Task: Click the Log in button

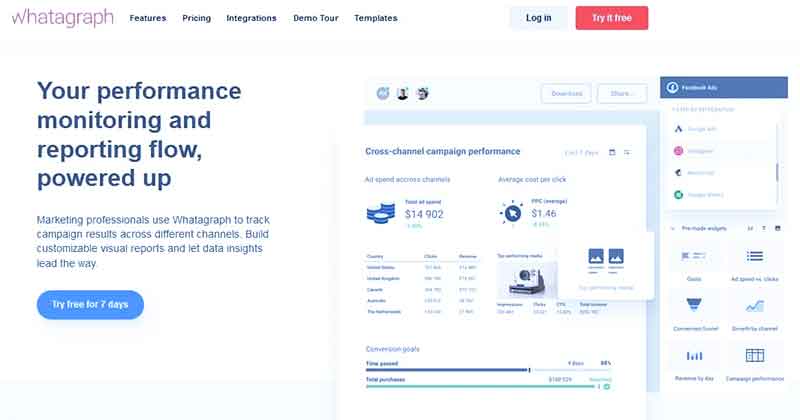Action: 539,18
